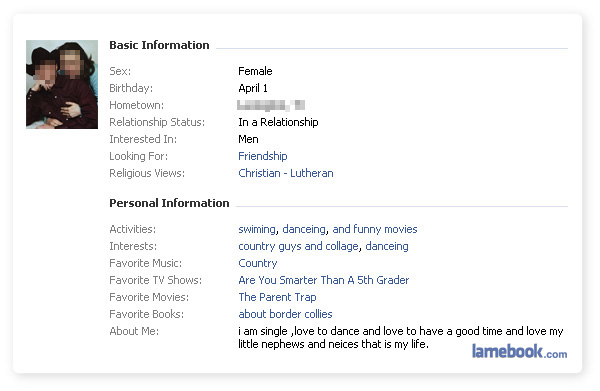The image size is (600, 391).
Task: Click the 'Men' Interested In value
Action: tap(248, 139)
